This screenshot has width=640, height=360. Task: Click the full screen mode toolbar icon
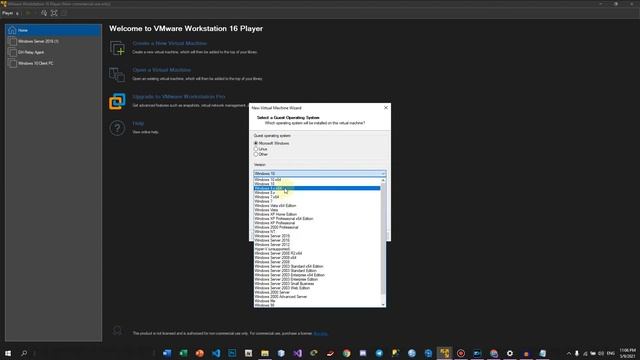[x=54, y=13]
